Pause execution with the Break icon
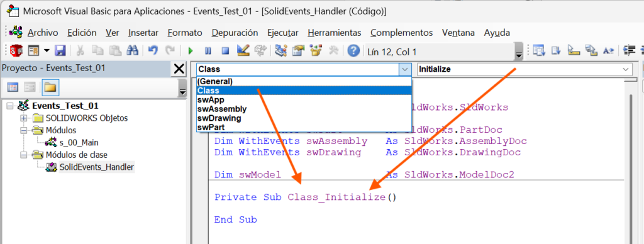 208,51
